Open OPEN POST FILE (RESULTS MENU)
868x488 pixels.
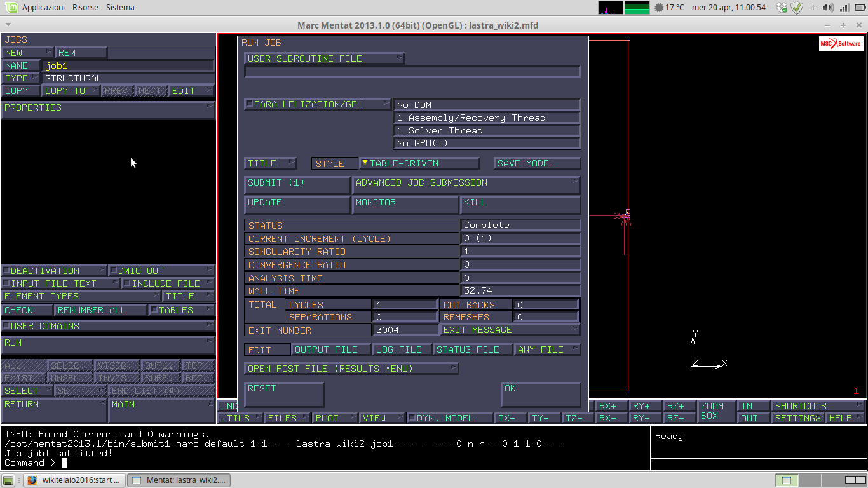coord(351,369)
